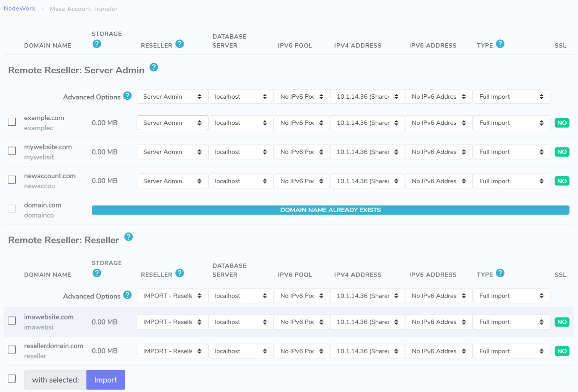Click the Reseller column help icon
The width and height of the screenshot is (578, 392).
click(180, 44)
